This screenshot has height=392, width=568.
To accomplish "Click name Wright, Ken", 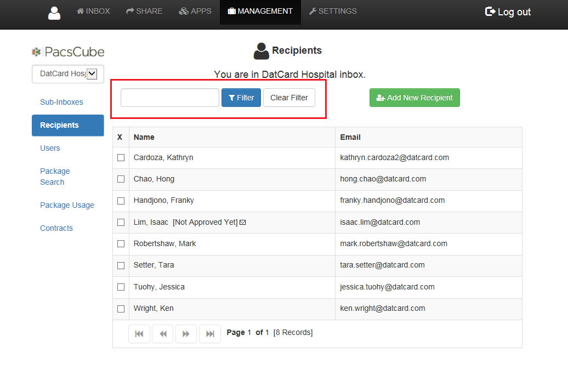I will click(154, 308).
